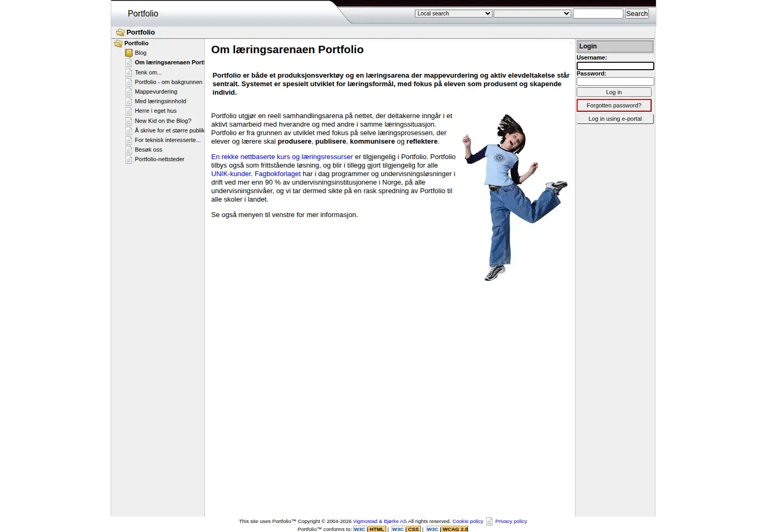Click the W3C WCAG 2.0 badge
This screenshot has width=766, height=532.
pos(447,529)
